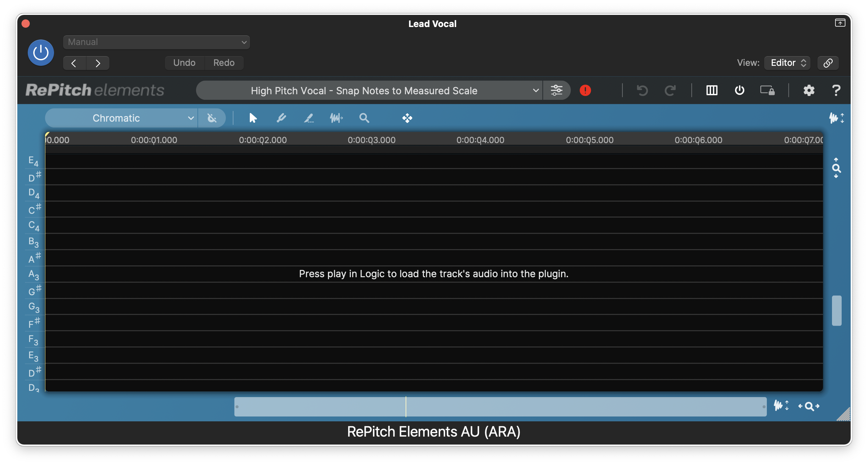
Task: Select the four-arrow move tool
Action: [x=407, y=118]
